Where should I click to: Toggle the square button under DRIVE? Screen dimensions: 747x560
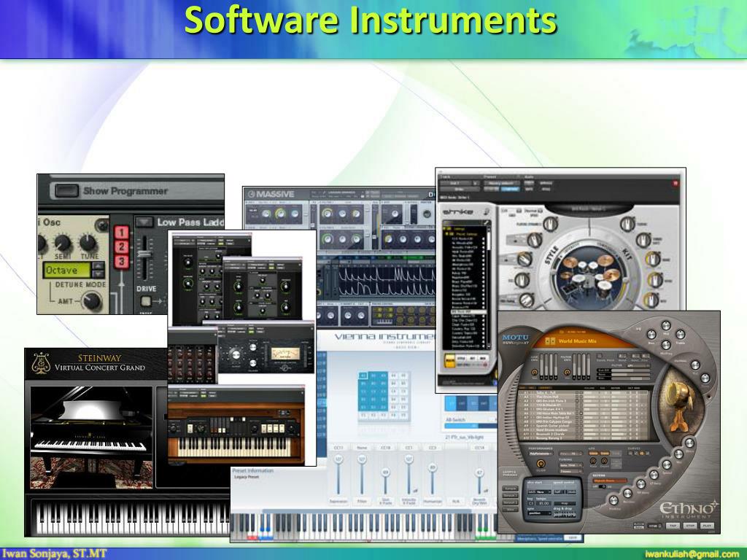pyautogui.click(x=146, y=301)
